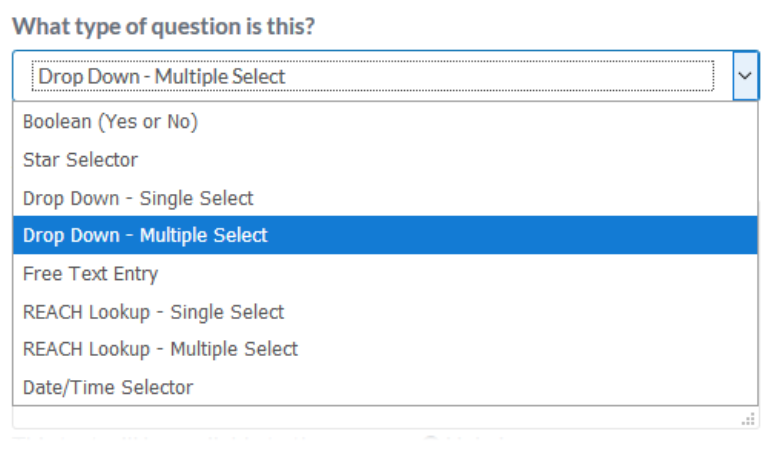Image resolution: width=777 pixels, height=453 pixels.
Task: Set question type to yes/no Boolean
Action: (110, 122)
